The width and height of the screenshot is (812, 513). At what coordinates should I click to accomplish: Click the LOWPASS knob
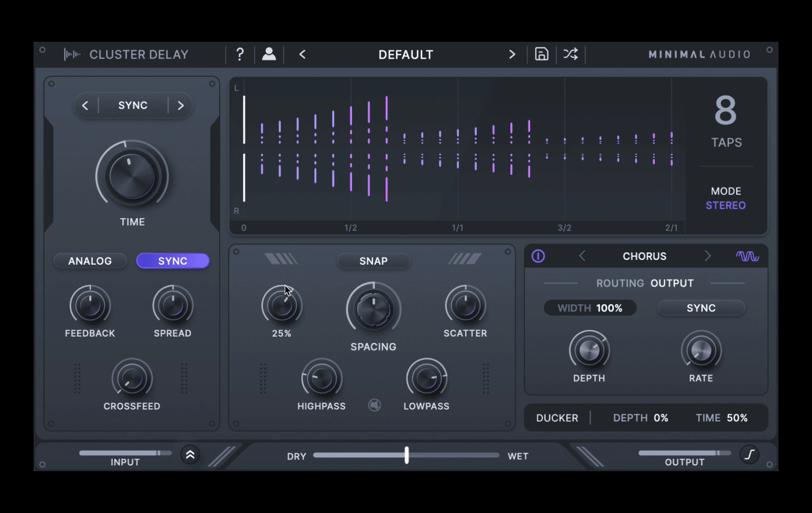426,378
